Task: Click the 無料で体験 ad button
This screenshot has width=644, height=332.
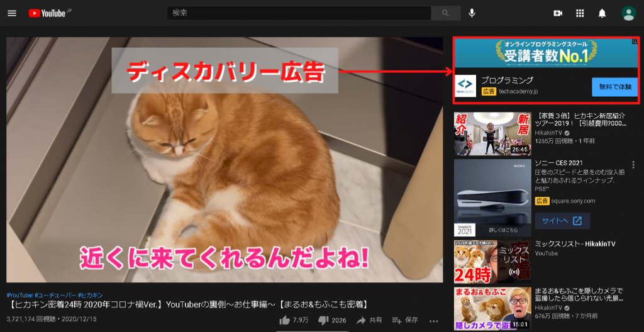Action: [x=615, y=87]
